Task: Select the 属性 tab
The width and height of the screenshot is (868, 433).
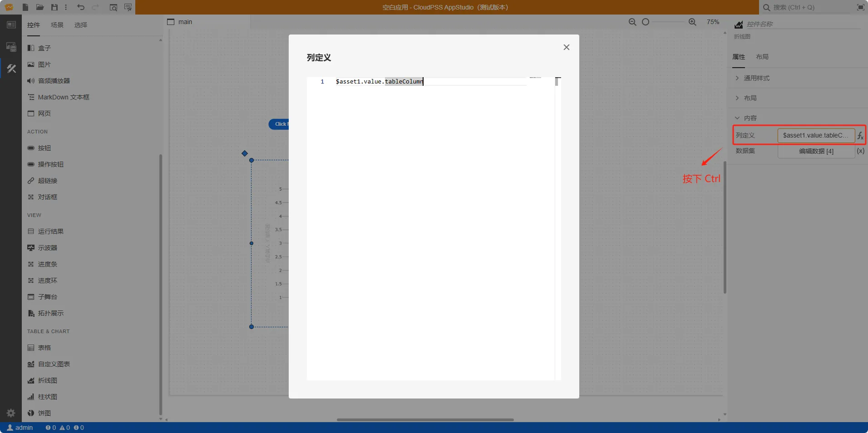Action: tap(739, 57)
